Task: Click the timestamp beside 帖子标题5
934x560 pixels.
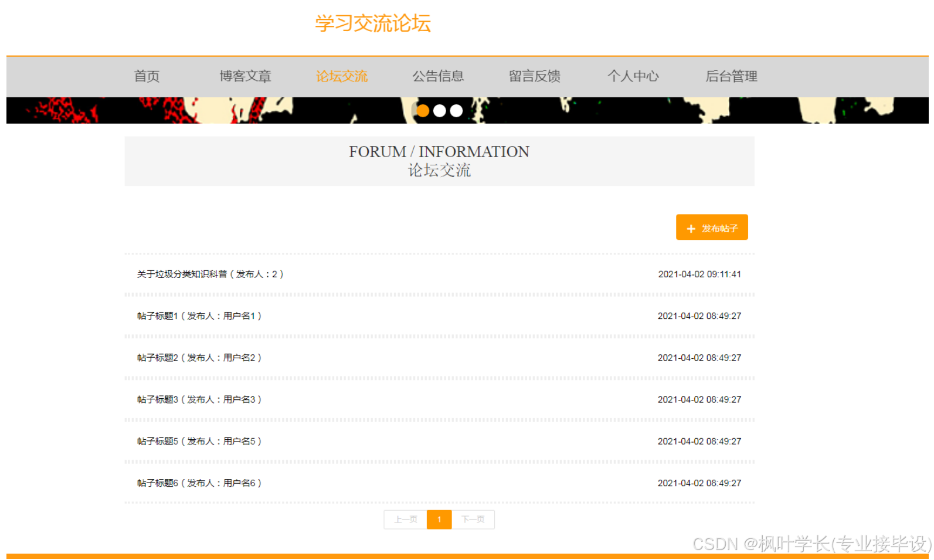Action: pos(699,442)
